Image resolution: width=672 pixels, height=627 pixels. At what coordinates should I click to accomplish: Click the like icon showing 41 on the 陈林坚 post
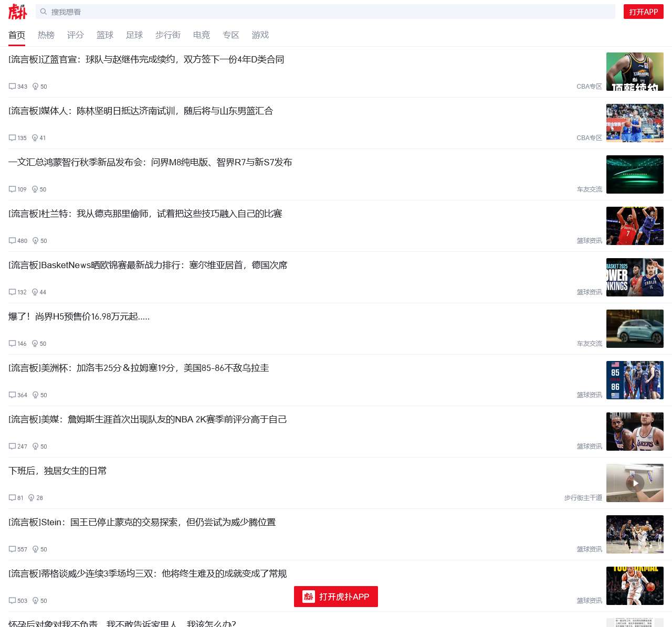pos(35,138)
